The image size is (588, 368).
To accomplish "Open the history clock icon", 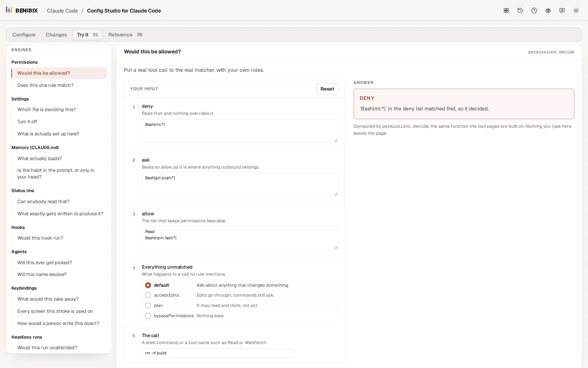I will pyautogui.click(x=520, y=11).
